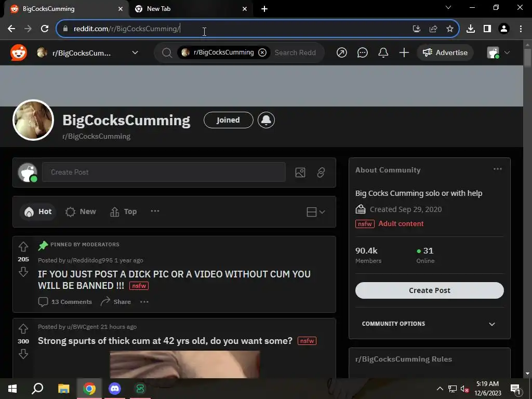Upvote the post by u/BWCgent
Viewport: 532px width, 399px height.
click(x=23, y=329)
